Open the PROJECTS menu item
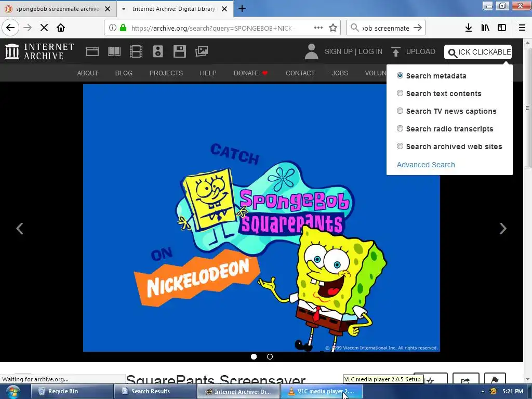The image size is (532, 399). (x=166, y=73)
